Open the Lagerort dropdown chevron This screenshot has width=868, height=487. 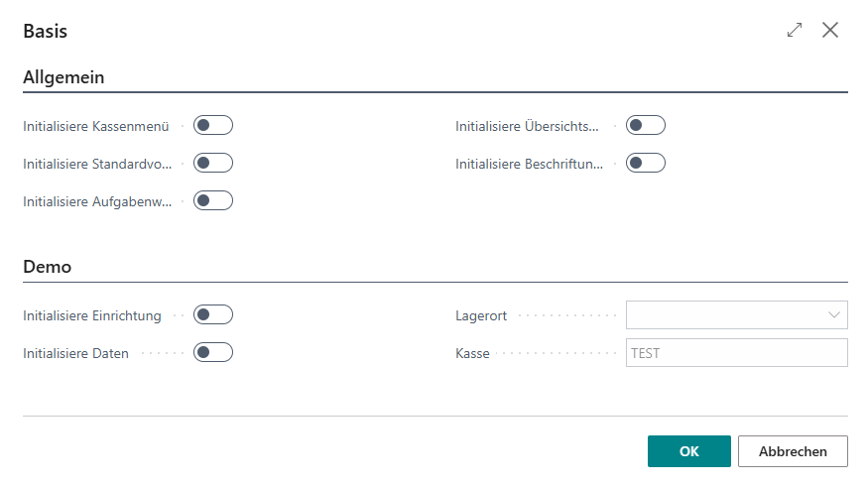833,315
